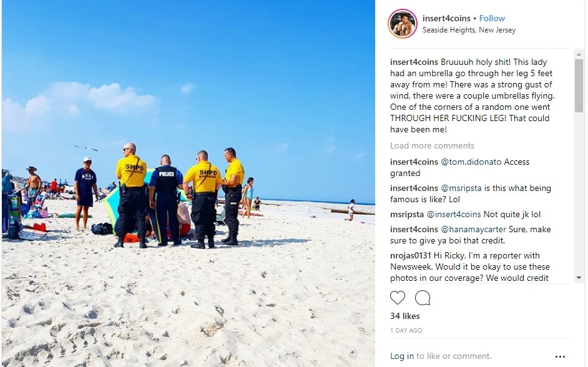
Task: Open the @tom.didonato mention
Action: coord(471,162)
